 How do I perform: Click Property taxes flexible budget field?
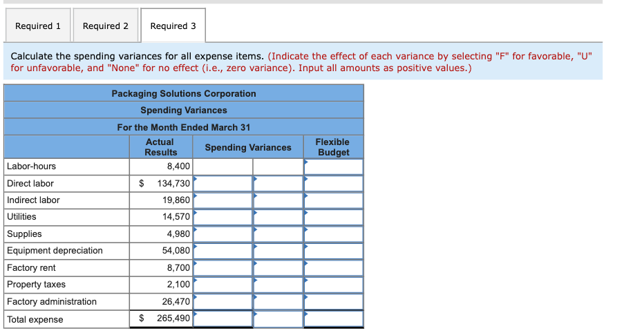tap(334, 285)
